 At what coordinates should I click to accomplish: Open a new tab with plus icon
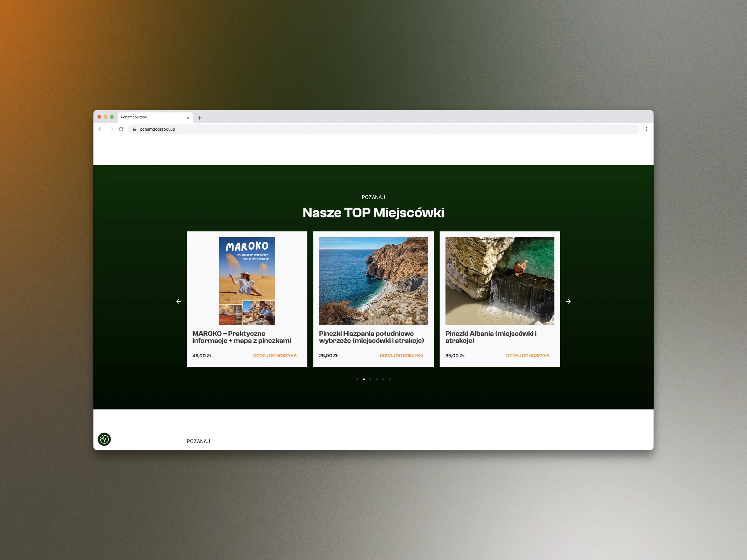click(x=200, y=118)
